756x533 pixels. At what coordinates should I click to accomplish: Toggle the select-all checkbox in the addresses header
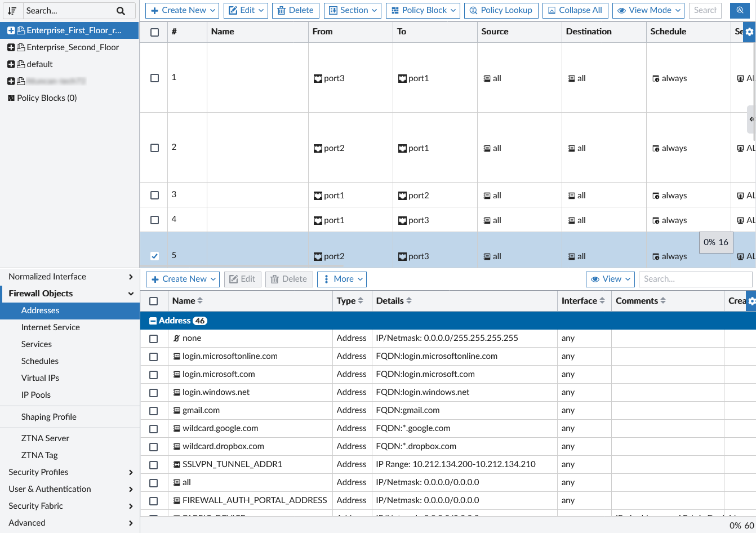coord(154,301)
